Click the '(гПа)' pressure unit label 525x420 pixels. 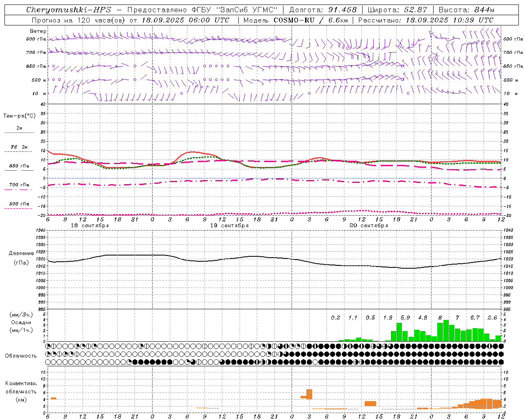(x=21, y=262)
